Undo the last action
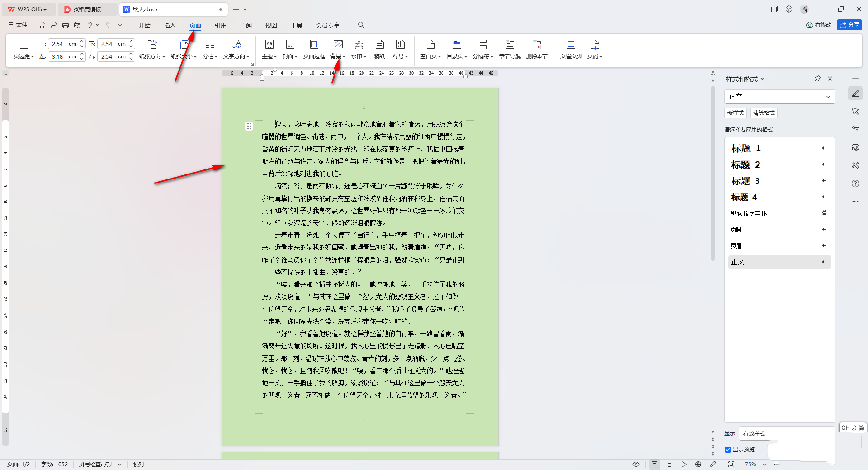Viewport: 868px width, 470px height. (x=90, y=25)
